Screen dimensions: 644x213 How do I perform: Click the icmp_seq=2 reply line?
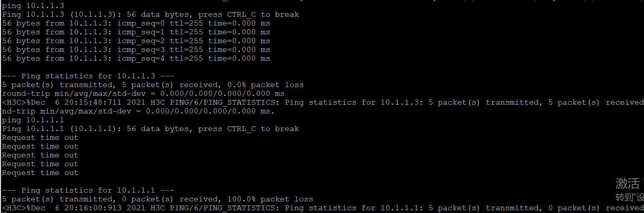click(x=136, y=41)
